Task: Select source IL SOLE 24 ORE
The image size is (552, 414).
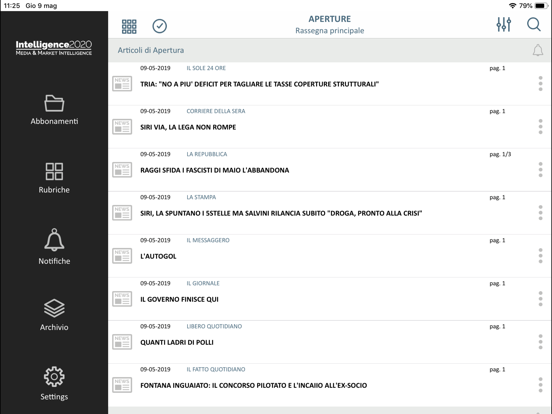Action: 206,68
